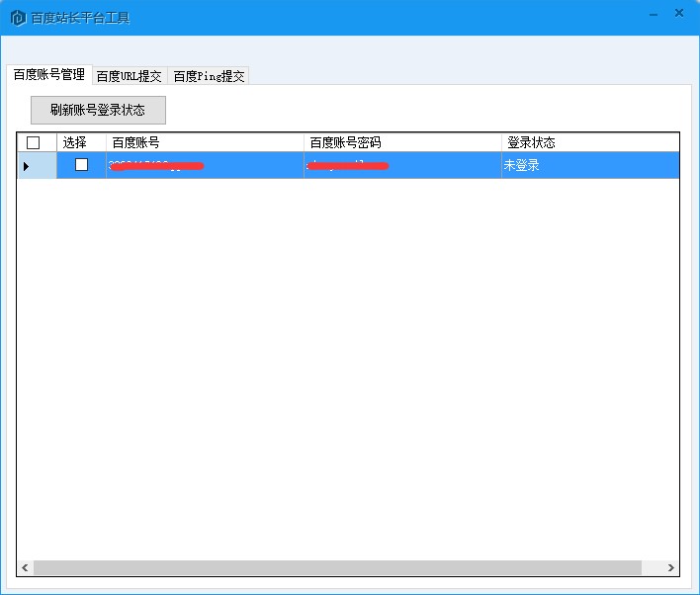
Task: Click the horizontal scrollbar right arrow
Action: 671,567
